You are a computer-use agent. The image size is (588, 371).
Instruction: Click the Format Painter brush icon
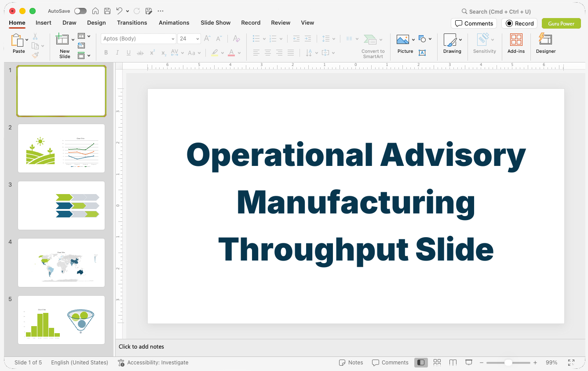point(35,55)
